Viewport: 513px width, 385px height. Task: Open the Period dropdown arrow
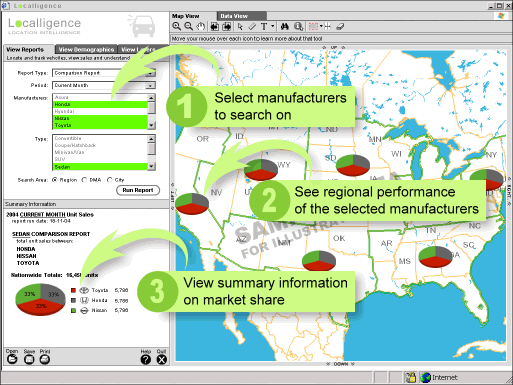[x=150, y=86]
